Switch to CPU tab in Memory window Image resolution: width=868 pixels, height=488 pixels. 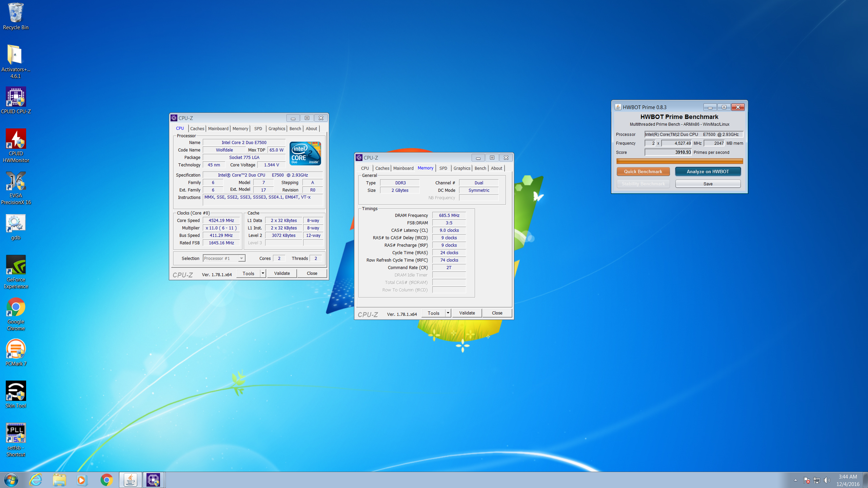pyautogui.click(x=365, y=168)
